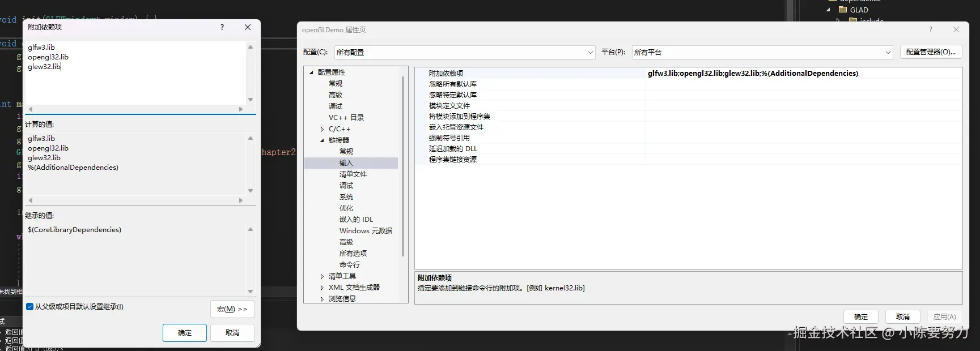This screenshot has width=980, height=351.
Task: Click help question mark in openGLDemo 属性页
Action: [930, 29]
